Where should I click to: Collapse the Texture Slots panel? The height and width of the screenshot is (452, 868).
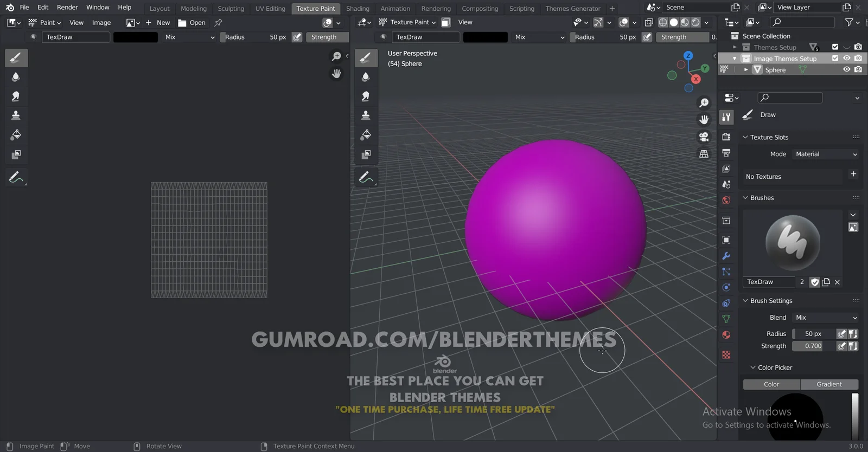[x=745, y=137]
